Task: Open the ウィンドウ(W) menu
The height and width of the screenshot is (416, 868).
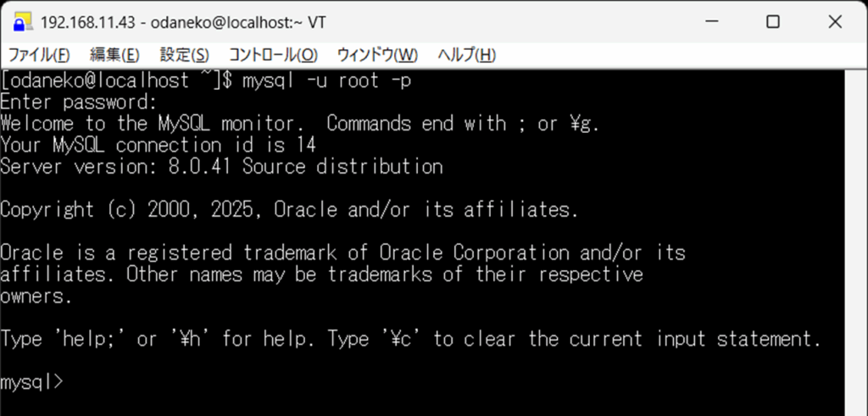Action: point(377,55)
